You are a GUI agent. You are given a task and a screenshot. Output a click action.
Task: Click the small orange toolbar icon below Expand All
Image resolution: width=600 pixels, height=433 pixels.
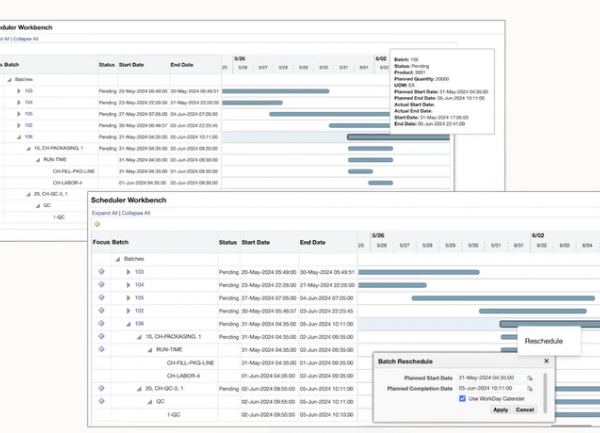coord(95,223)
